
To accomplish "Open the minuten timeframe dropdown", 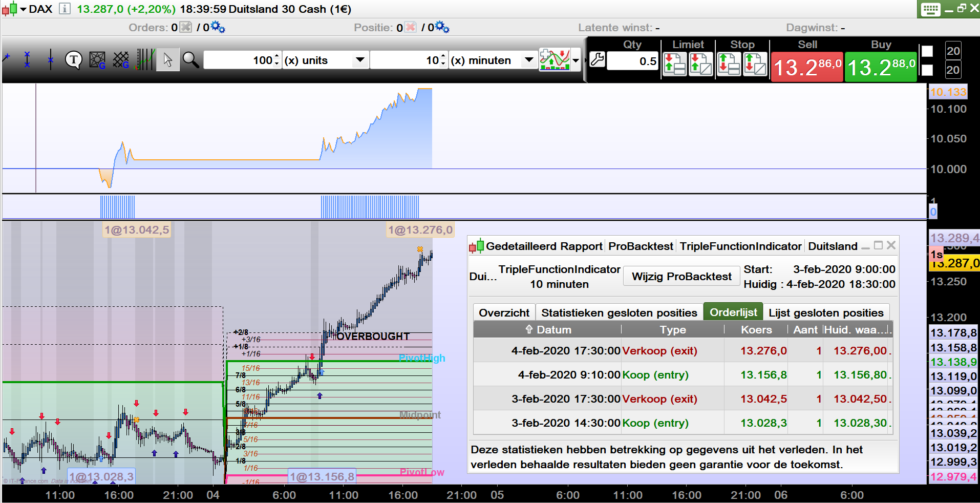I will pyautogui.click(x=529, y=60).
